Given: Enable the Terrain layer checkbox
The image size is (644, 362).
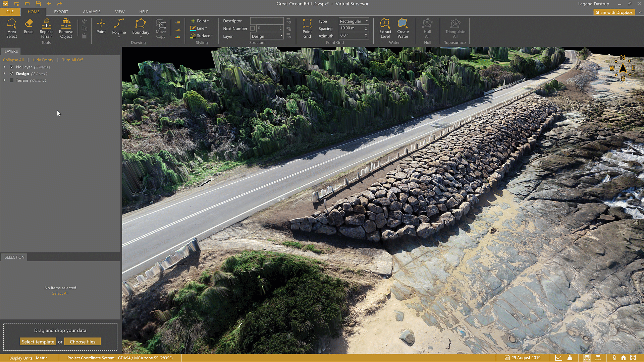Looking at the screenshot, I should 12,80.
